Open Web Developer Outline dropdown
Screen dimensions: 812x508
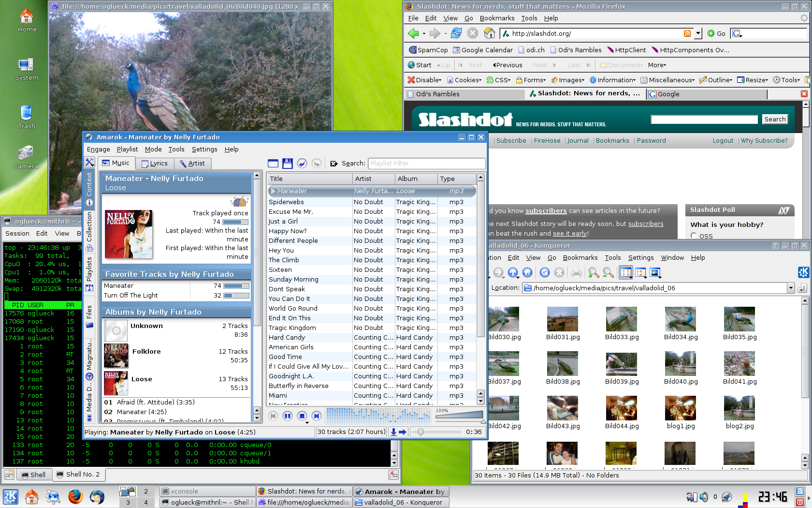[x=716, y=80]
